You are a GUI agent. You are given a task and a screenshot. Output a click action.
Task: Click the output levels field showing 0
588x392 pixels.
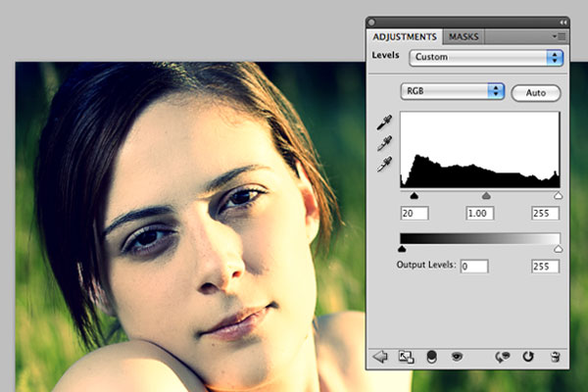click(474, 267)
